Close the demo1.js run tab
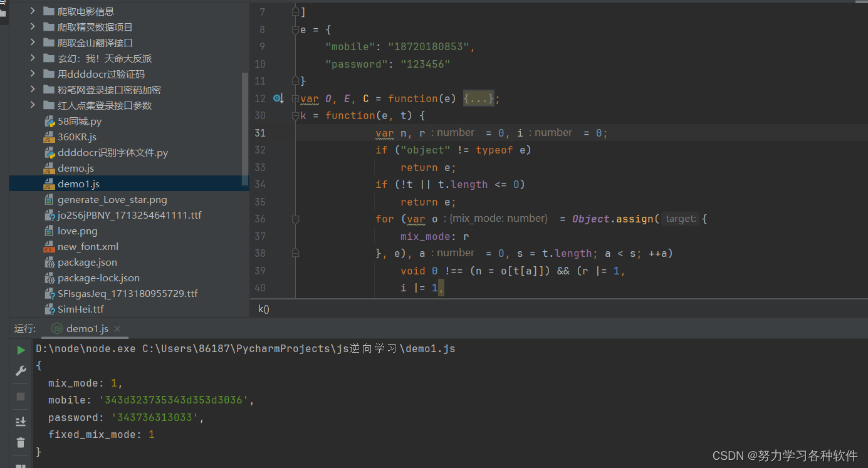The width and height of the screenshot is (868, 468). pyautogui.click(x=117, y=329)
